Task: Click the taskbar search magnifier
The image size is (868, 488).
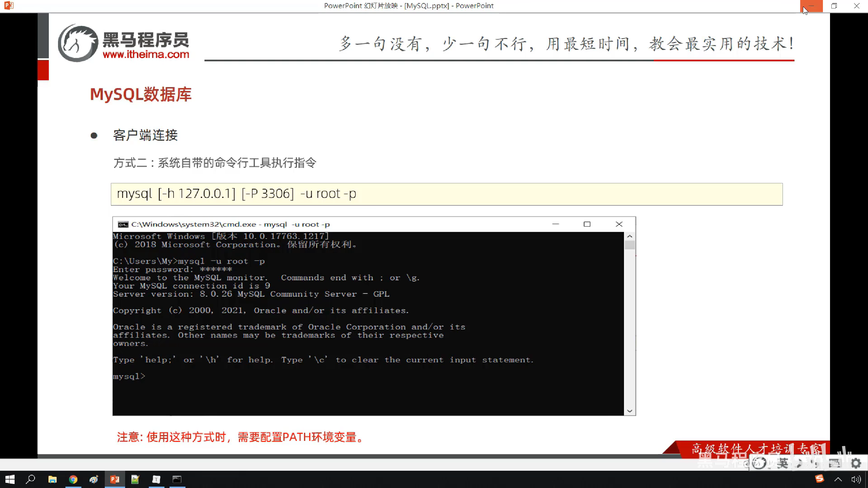Action: click(x=31, y=479)
